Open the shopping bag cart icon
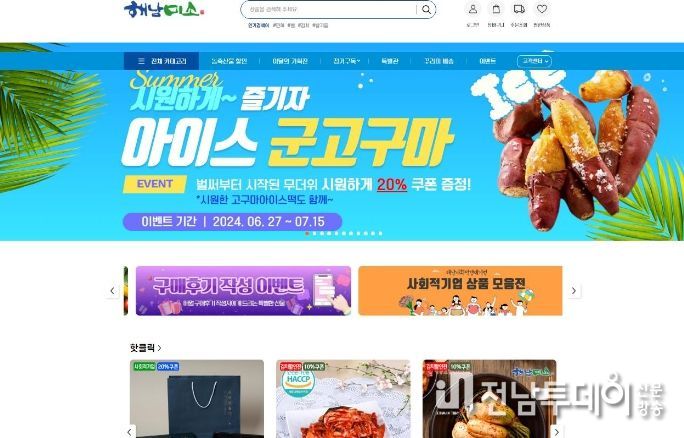The height and width of the screenshot is (438, 684). click(496, 9)
